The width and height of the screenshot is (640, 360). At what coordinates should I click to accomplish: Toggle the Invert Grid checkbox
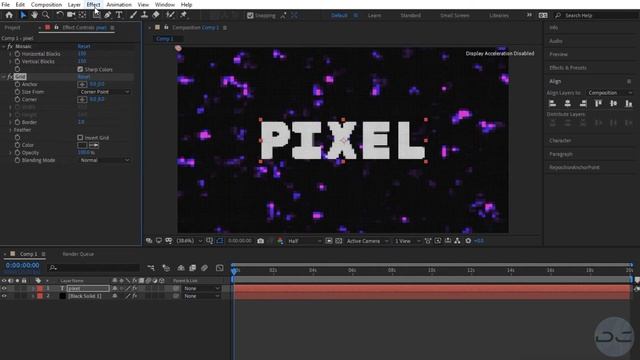(x=80, y=138)
